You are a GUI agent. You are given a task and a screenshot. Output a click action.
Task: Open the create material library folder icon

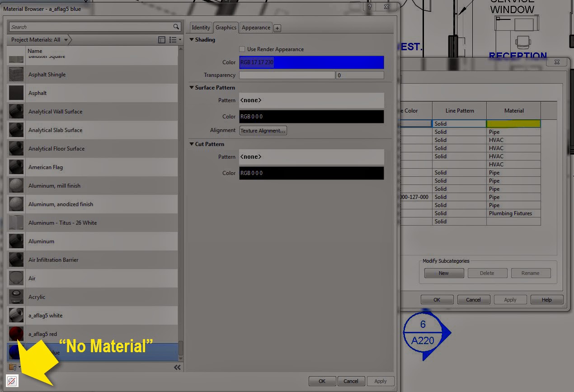(12, 367)
